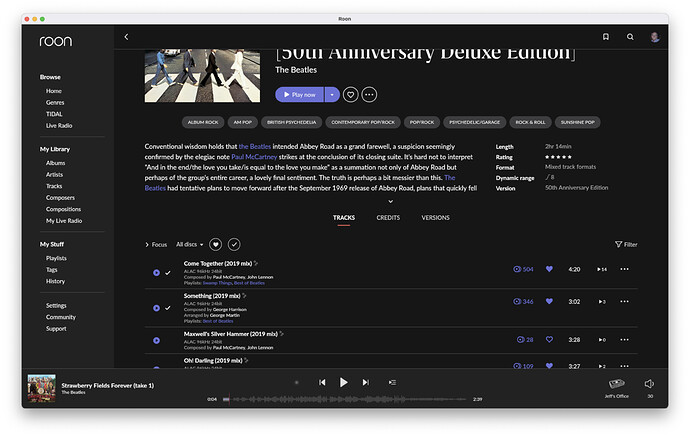Open Albums in My Library

[55, 163]
